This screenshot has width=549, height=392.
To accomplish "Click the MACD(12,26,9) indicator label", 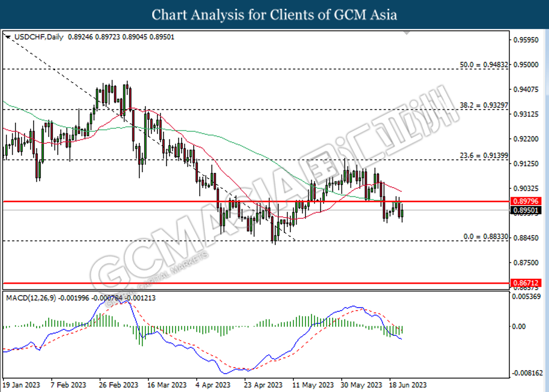I will [x=31, y=298].
